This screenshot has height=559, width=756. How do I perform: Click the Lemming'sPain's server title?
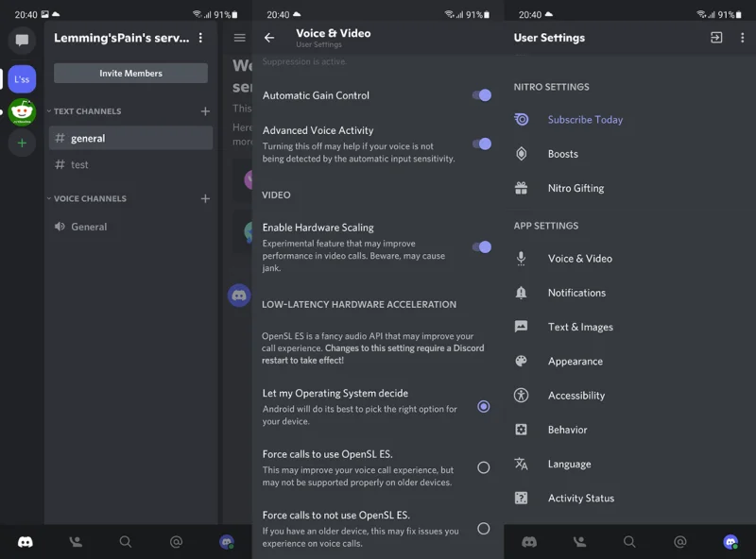coord(122,38)
